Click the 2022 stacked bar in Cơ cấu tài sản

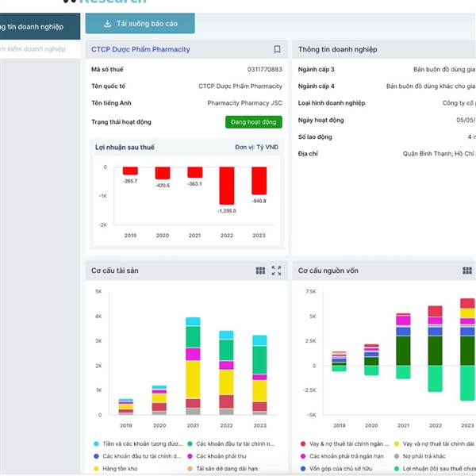click(226, 373)
